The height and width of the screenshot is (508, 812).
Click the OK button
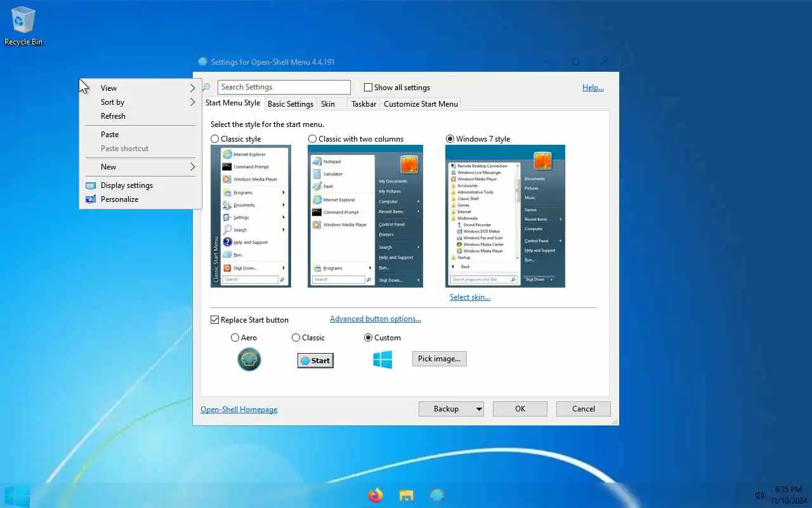pos(520,409)
